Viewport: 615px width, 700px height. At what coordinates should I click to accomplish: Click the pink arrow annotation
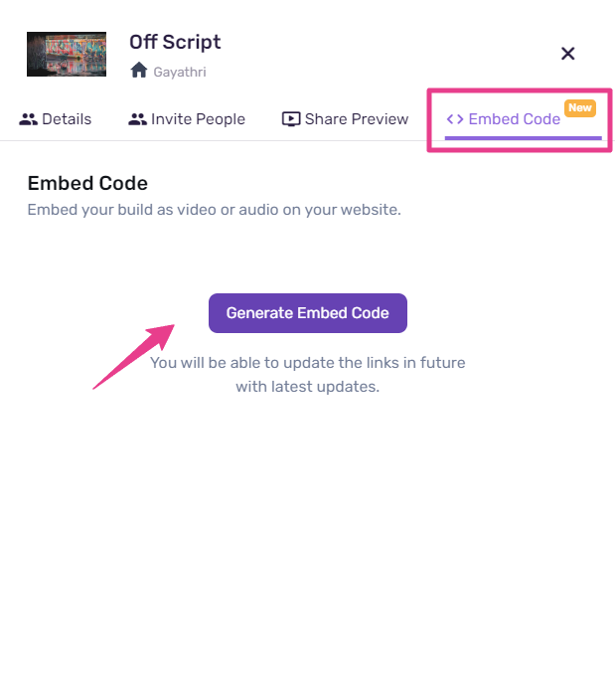[x=134, y=355]
